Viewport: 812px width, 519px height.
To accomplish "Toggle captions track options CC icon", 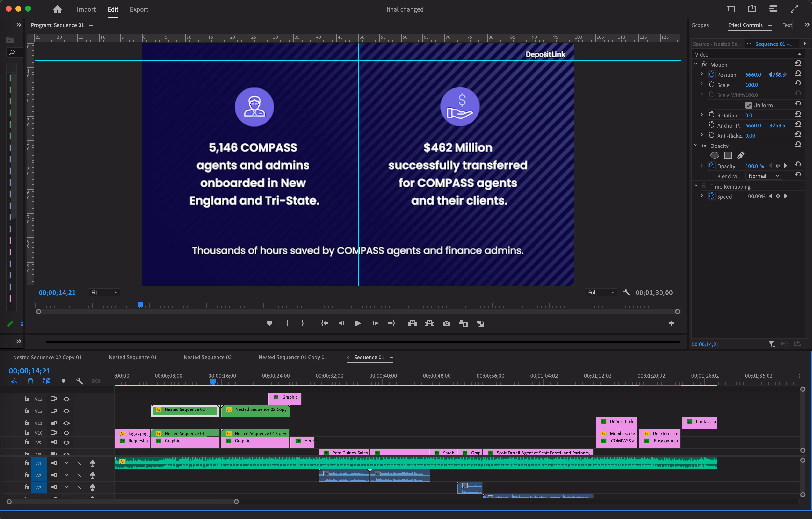I will click(96, 381).
